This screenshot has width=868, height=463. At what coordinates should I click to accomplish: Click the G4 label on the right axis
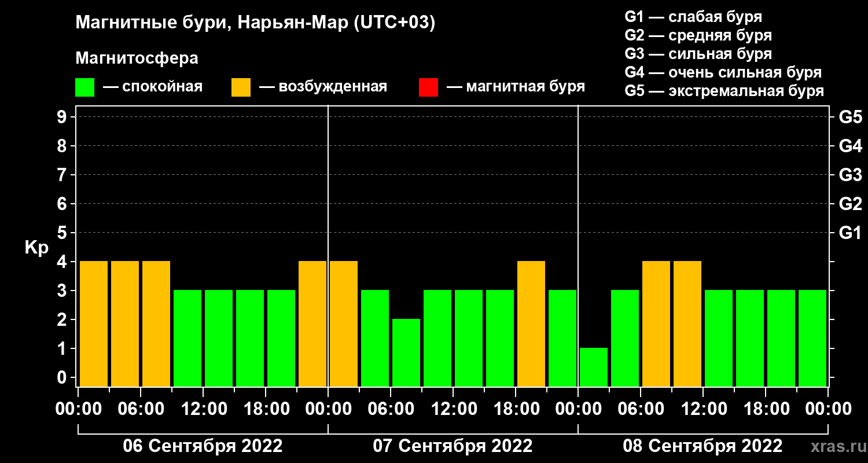click(850, 146)
